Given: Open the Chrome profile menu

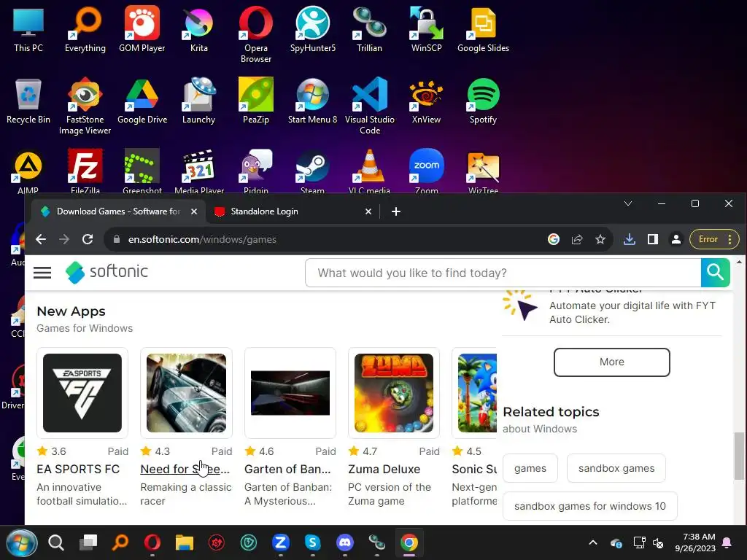Looking at the screenshot, I should click(x=676, y=239).
